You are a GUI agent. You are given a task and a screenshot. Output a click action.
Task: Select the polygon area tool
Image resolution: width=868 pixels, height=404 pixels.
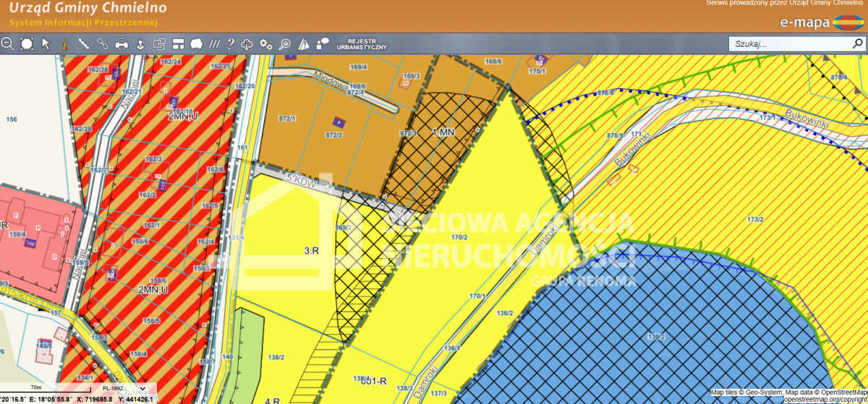[196, 43]
